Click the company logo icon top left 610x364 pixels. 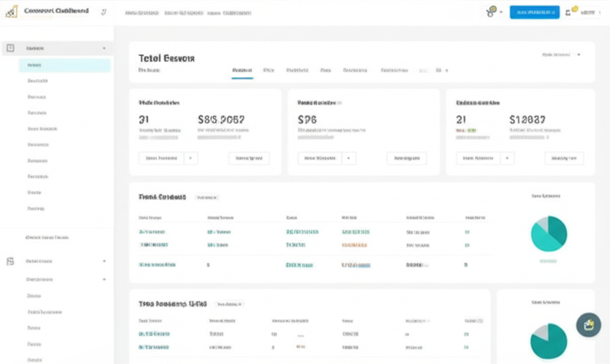10,11
